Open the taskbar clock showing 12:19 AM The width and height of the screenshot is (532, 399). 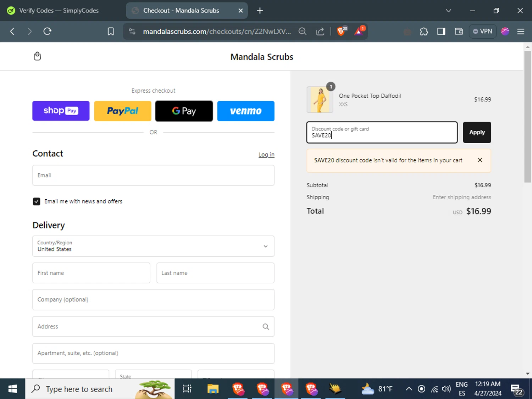click(488, 389)
